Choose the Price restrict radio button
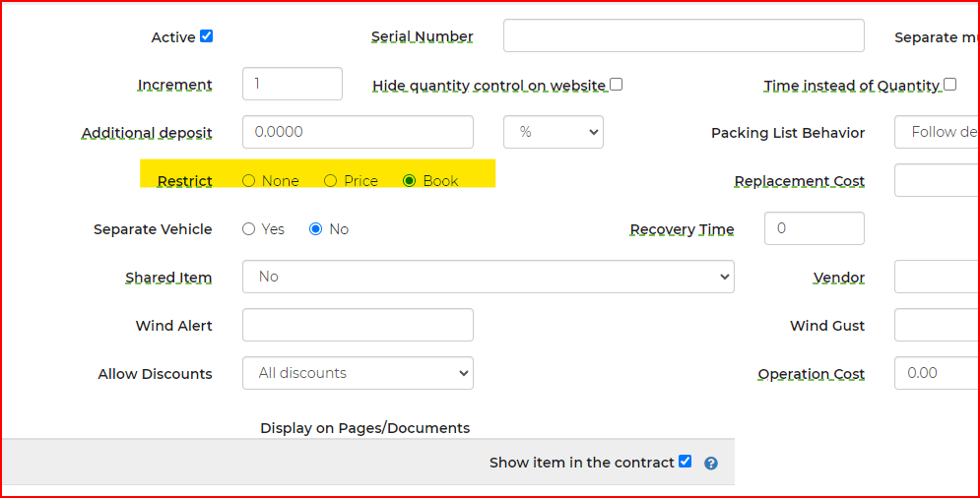The image size is (980, 498). click(x=331, y=181)
